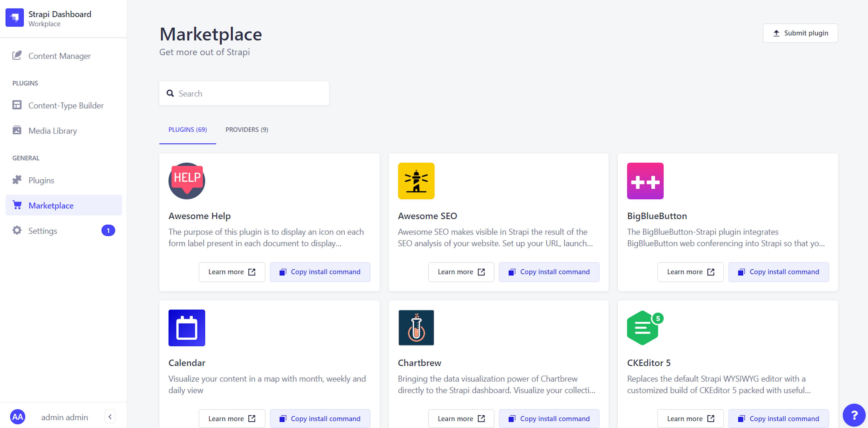Learn more about Awesome SEO
The width and height of the screenshot is (868, 428).
[x=461, y=272]
